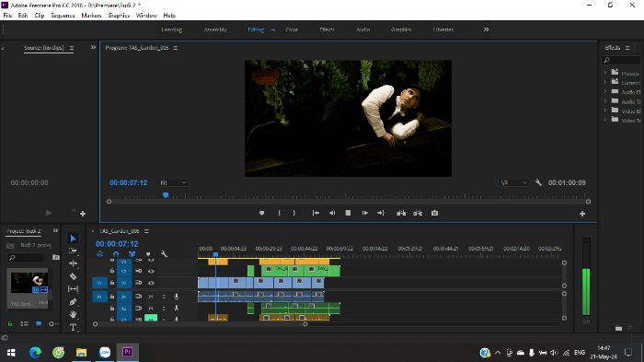Toggle V2 track lock
The image size is (644, 362).
(111, 271)
